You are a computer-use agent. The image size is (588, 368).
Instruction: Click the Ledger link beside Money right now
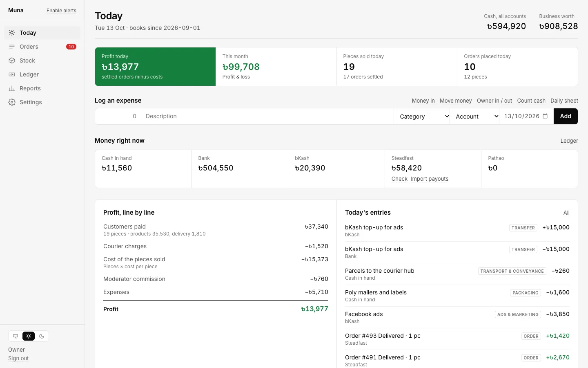point(569,141)
